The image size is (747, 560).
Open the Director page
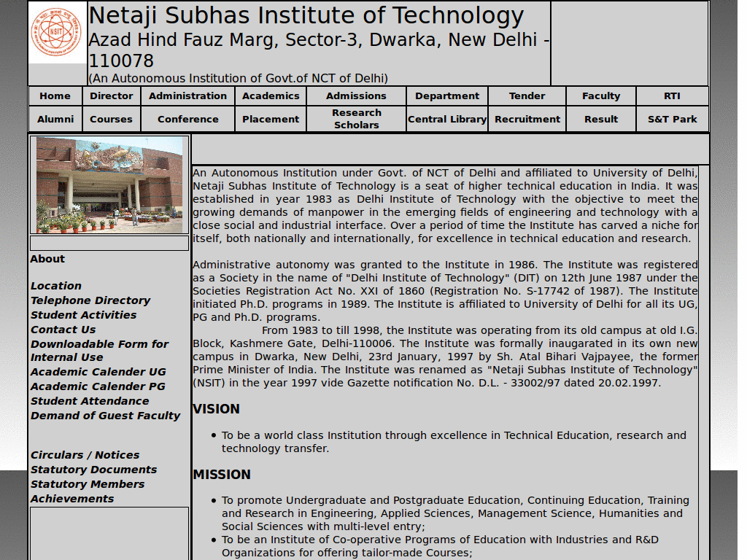(x=112, y=96)
